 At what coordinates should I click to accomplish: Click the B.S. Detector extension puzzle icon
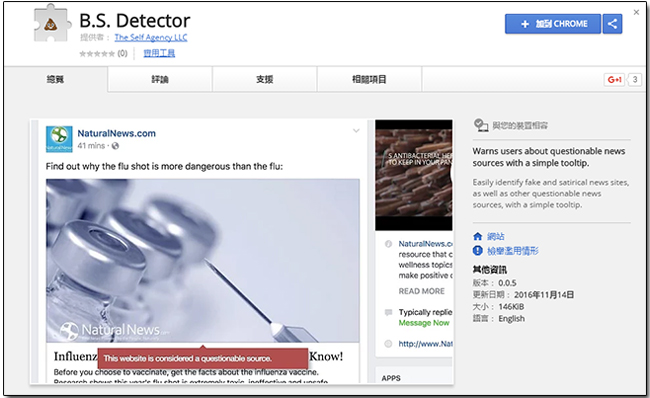point(51,24)
